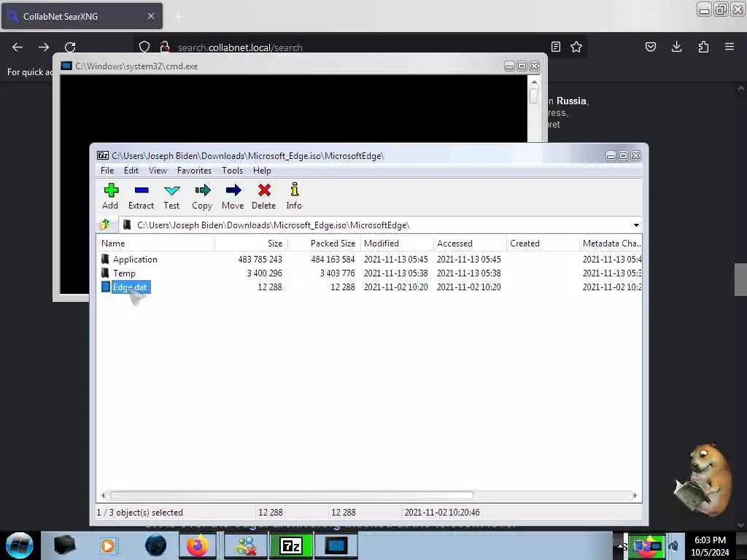Click the Windows Start orb

20,545
